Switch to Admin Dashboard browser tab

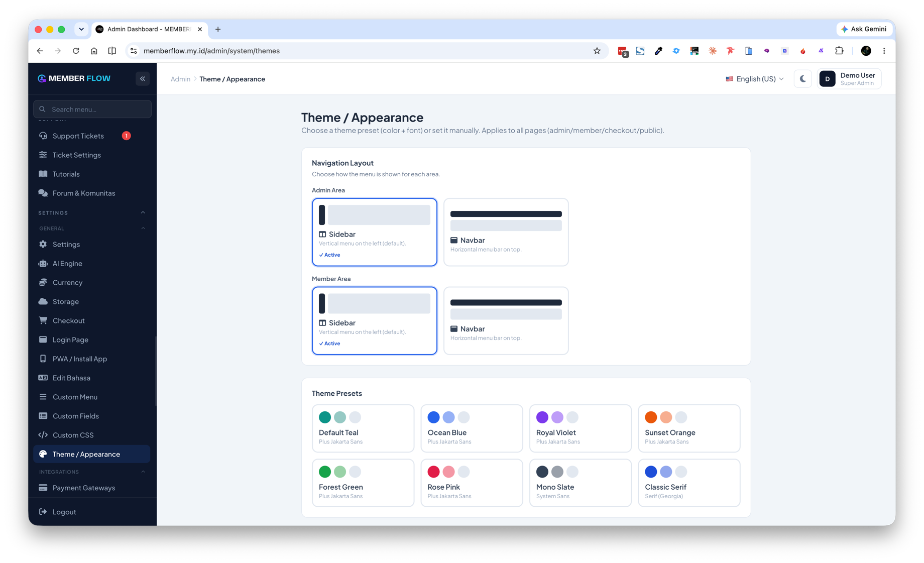[149, 29]
